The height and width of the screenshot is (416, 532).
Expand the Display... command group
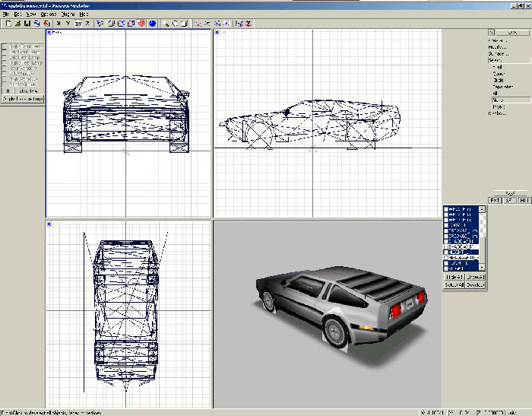click(x=497, y=113)
